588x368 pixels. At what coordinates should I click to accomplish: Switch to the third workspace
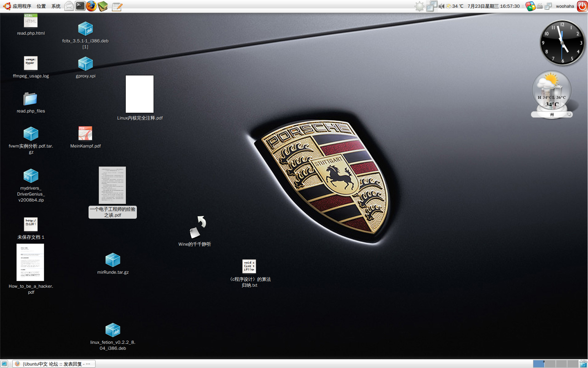point(561,364)
